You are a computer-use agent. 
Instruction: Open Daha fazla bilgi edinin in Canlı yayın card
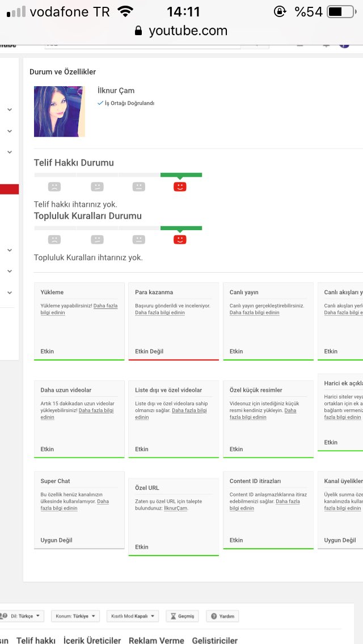point(255,312)
